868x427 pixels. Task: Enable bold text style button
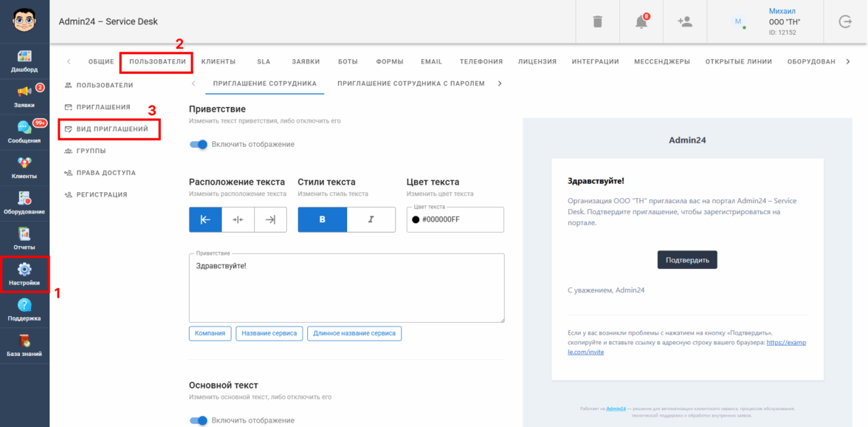click(322, 219)
